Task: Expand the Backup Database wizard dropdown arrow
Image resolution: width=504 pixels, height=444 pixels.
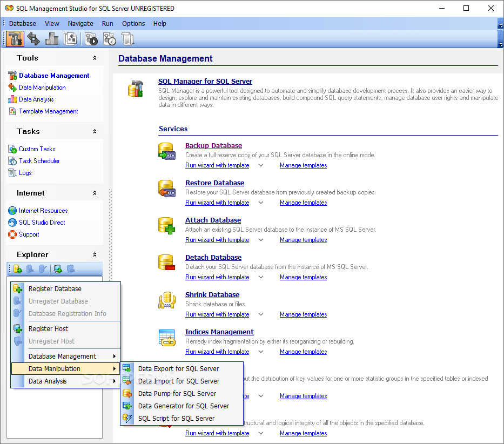Action: [260, 165]
